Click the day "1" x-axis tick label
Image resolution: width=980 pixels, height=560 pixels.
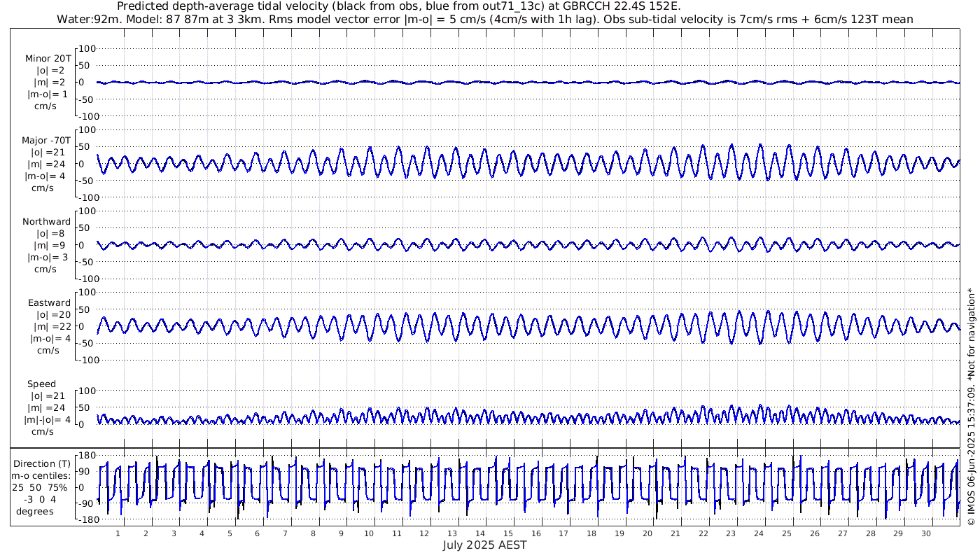pos(118,533)
